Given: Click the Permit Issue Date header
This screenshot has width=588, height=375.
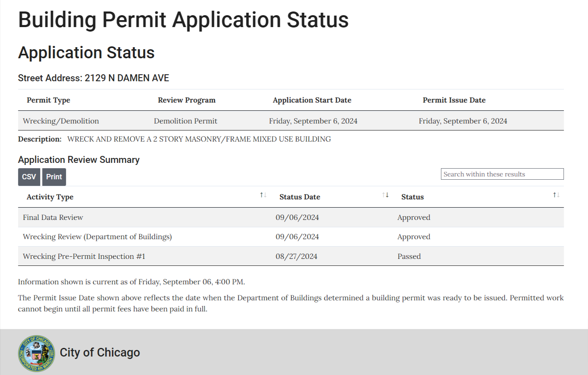Looking at the screenshot, I should coord(454,100).
